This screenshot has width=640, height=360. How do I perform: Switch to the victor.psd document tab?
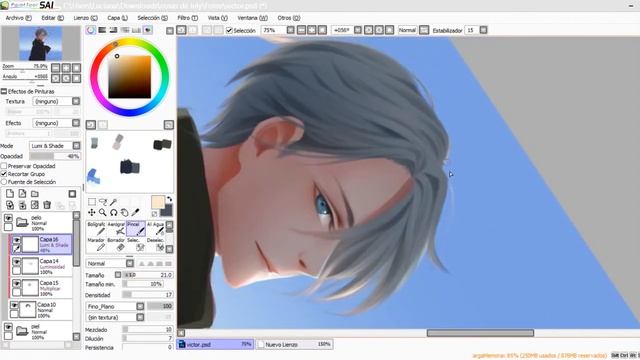215,344
